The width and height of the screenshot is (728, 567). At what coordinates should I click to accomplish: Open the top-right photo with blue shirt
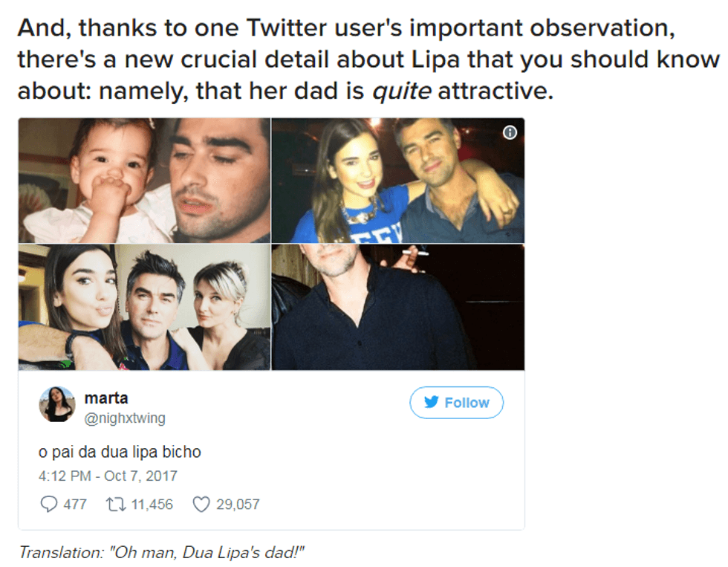398,180
